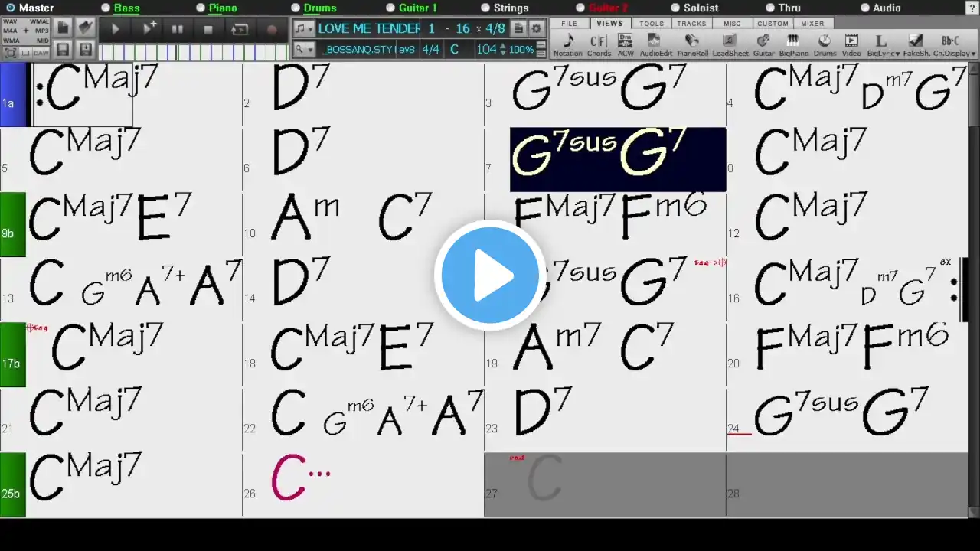Viewport: 980px width, 551px height.
Task: Select the Audio track radio button
Action: pyautogui.click(x=865, y=8)
